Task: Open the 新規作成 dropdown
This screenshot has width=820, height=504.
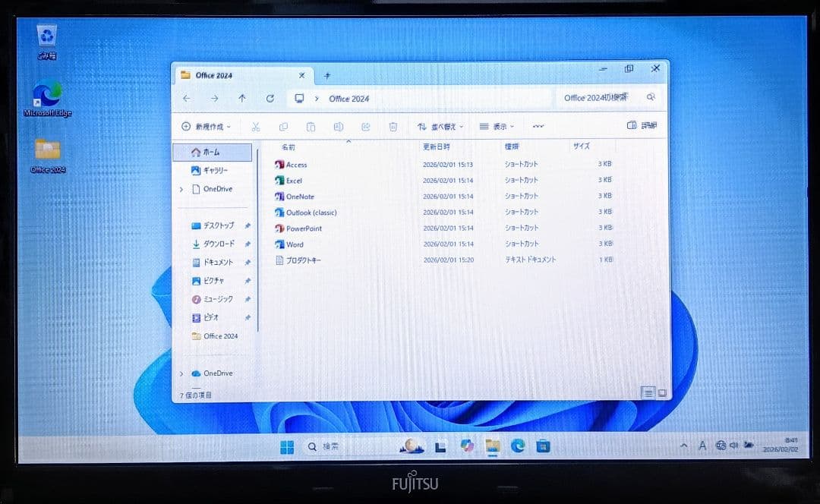Action: pyautogui.click(x=203, y=126)
